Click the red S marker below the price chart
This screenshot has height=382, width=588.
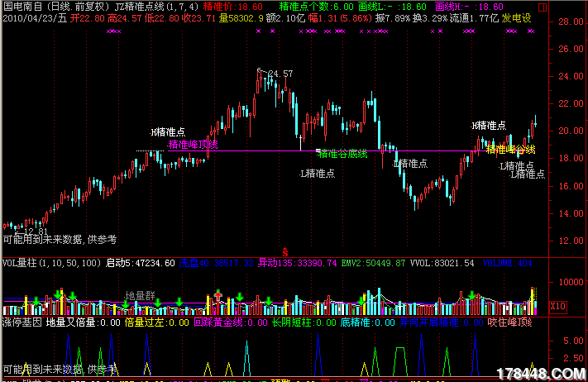pos(285,252)
